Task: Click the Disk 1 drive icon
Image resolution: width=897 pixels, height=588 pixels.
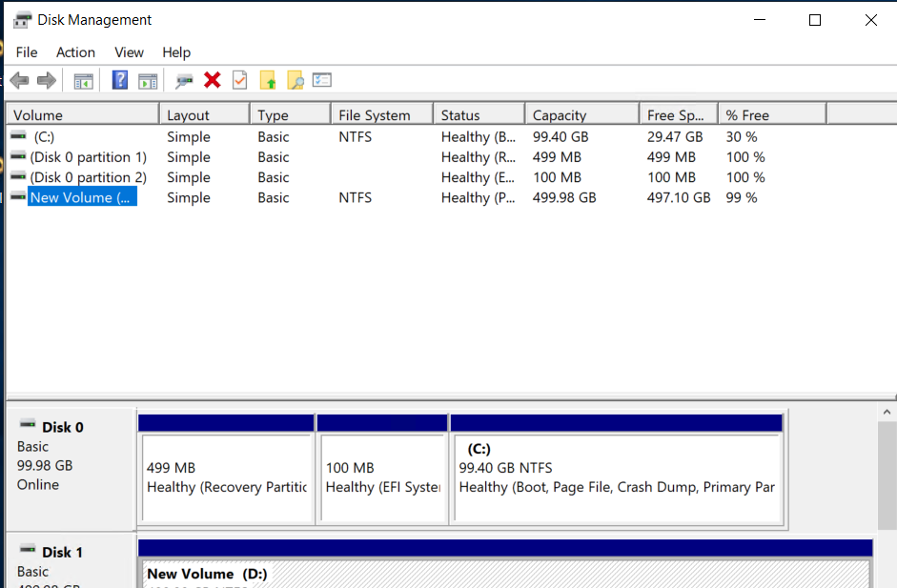Action: click(x=28, y=550)
